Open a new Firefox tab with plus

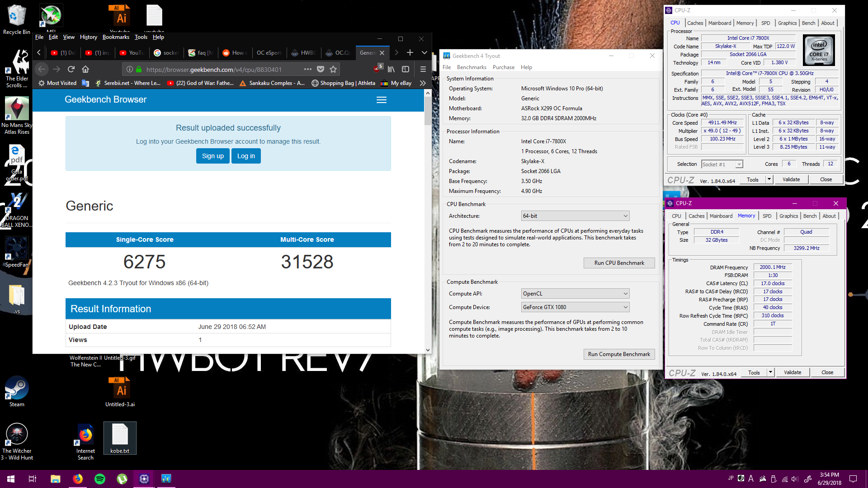click(x=410, y=53)
